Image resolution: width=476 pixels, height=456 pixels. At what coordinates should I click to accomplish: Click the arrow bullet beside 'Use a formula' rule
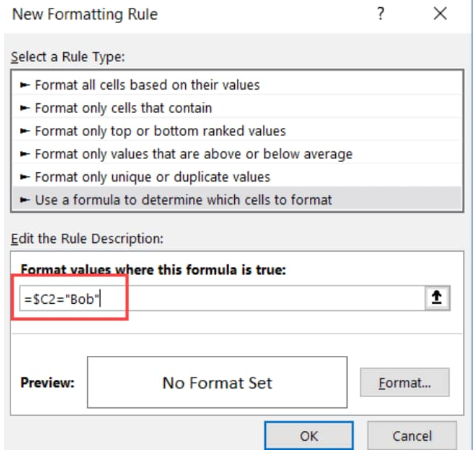[25, 201]
